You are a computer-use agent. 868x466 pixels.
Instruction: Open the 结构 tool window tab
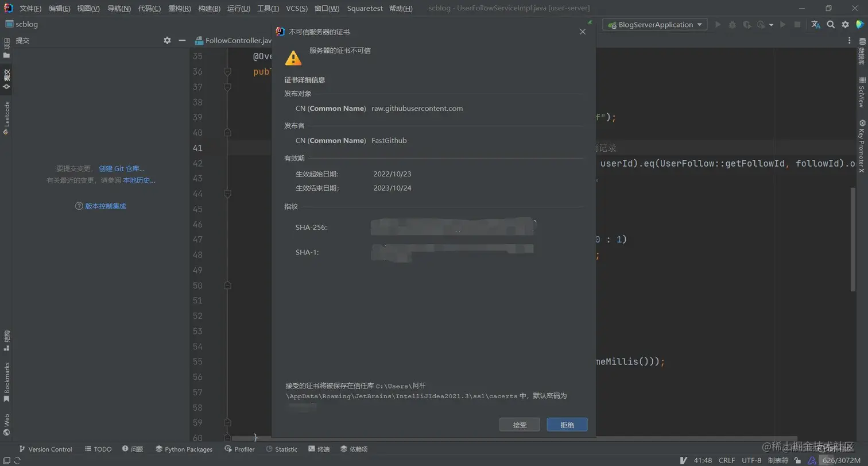(6, 340)
